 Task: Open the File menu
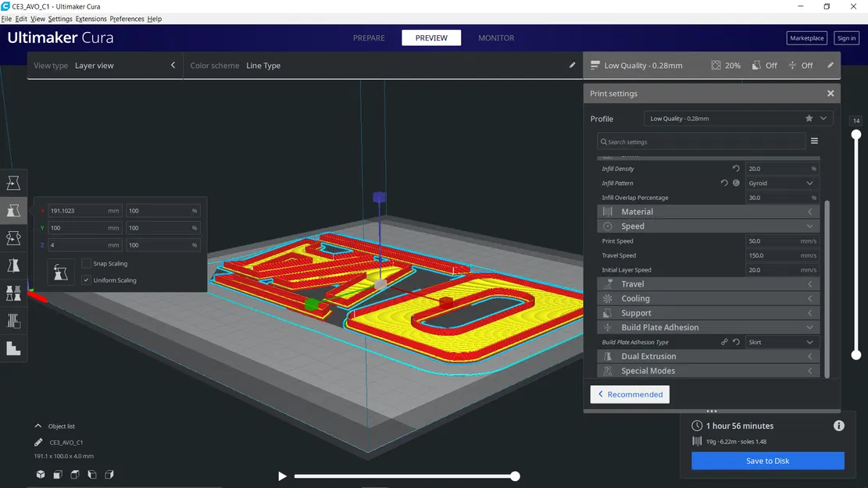point(6,19)
